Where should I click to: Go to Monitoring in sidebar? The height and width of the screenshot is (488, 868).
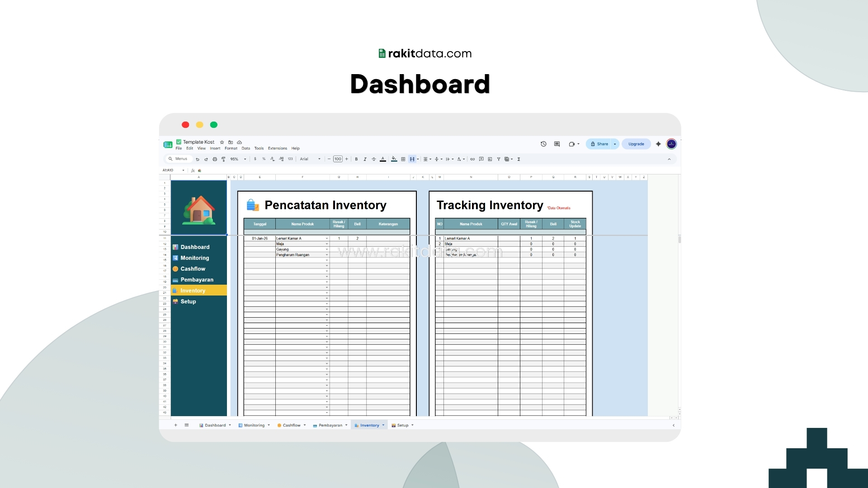coord(194,258)
